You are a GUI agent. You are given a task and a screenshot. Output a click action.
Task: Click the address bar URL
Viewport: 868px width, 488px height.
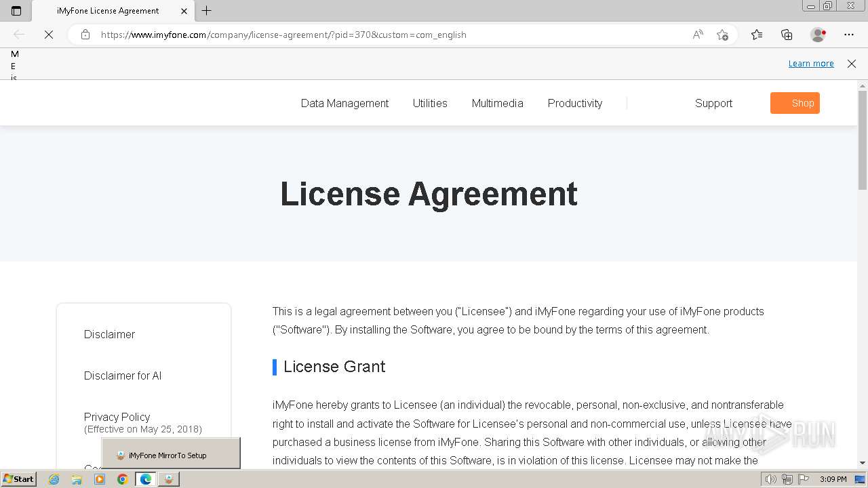click(283, 35)
